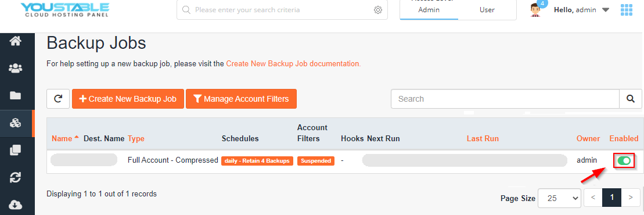Click the Schedules column header
The height and width of the screenshot is (215, 644).
click(240, 138)
